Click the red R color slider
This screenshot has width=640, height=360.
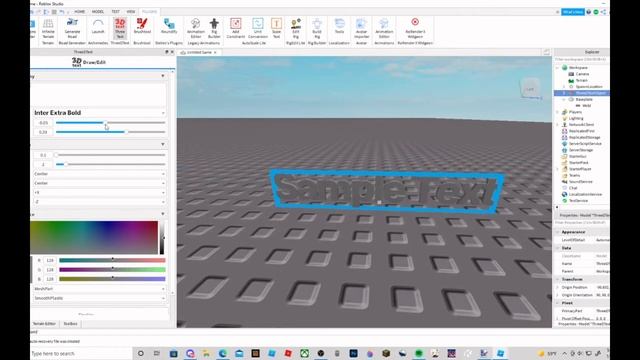112,260
